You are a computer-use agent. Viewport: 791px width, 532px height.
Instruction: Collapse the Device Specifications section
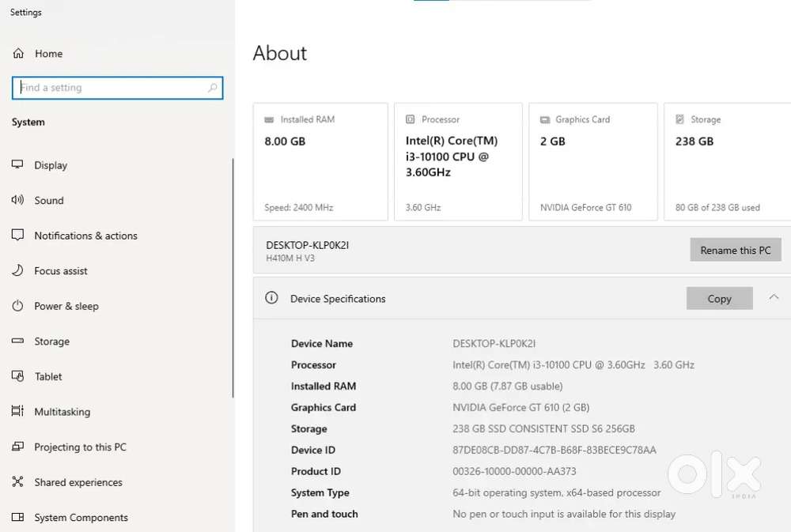(x=774, y=298)
